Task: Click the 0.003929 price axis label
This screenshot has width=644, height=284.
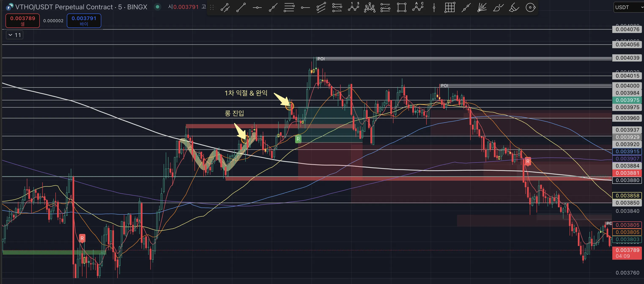Action: (627, 137)
